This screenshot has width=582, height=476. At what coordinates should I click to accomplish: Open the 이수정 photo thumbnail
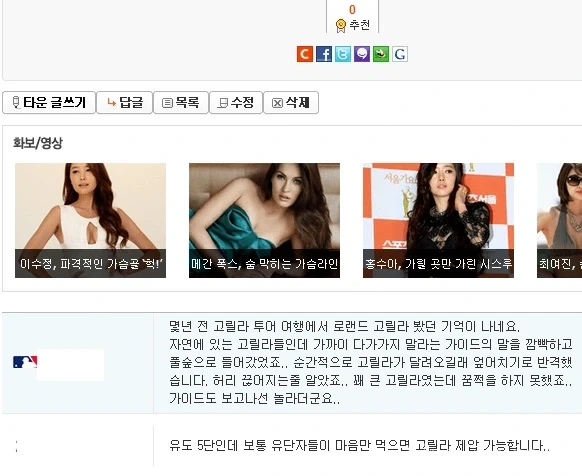(90, 220)
